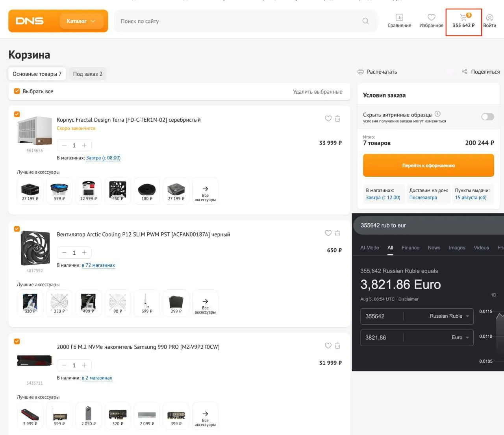Expand the Каталог dropdown
This screenshot has width=504, height=435.
[81, 21]
